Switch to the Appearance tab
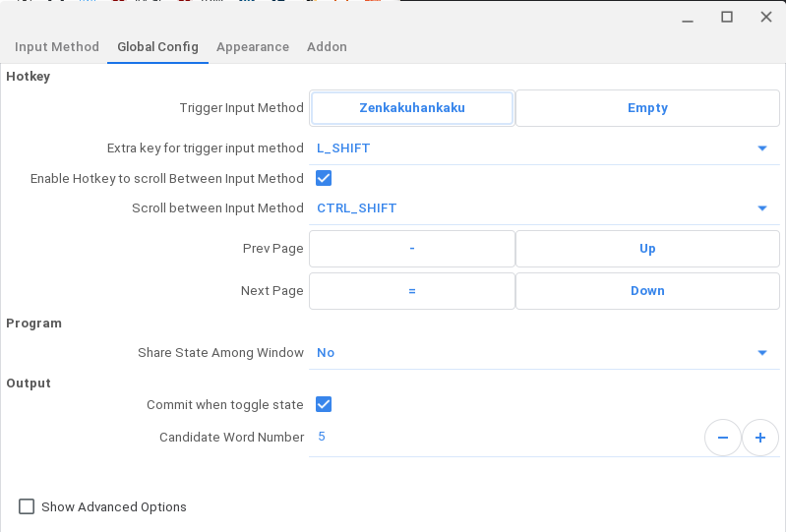 pyautogui.click(x=253, y=46)
